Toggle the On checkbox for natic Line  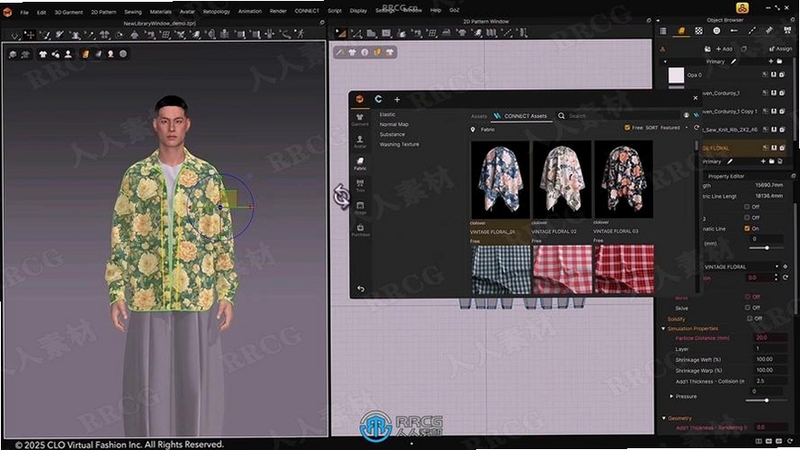pos(747,229)
